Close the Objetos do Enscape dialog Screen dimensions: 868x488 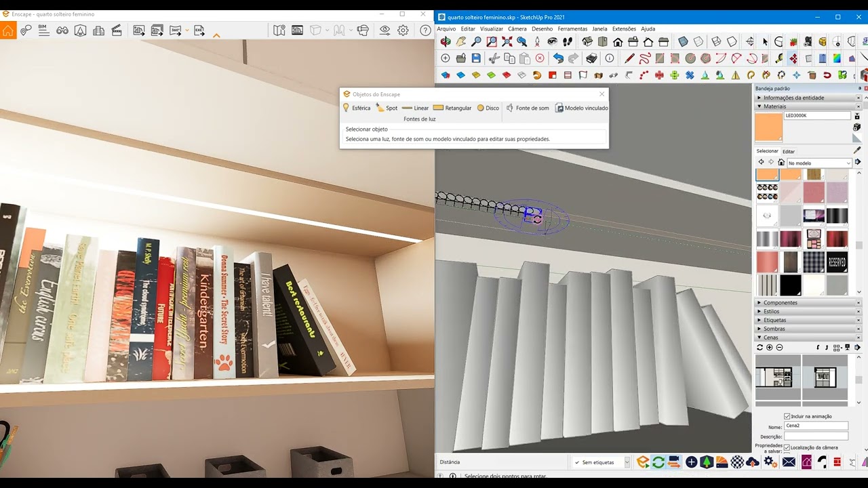pyautogui.click(x=601, y=94)
